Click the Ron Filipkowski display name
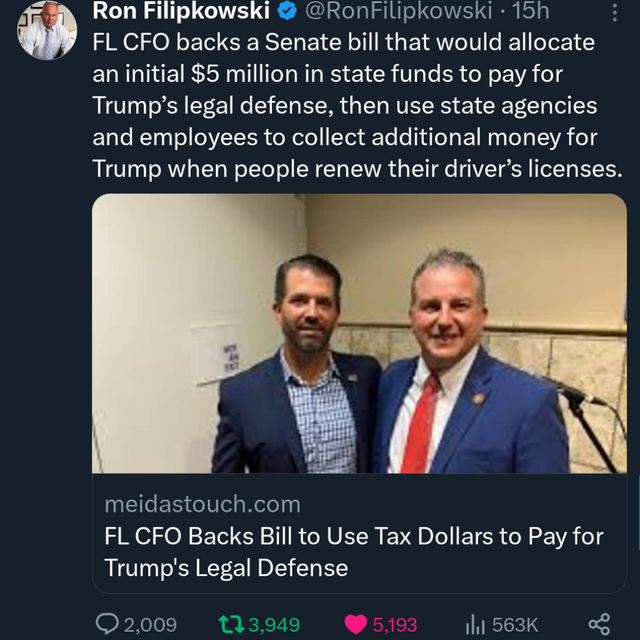640x640 pixels. [181, 12]
